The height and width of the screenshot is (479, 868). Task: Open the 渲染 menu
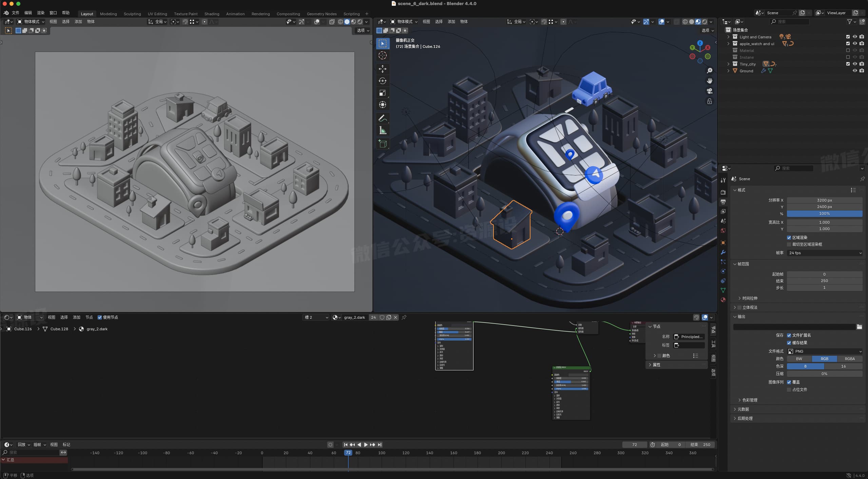click(x=41, y=13)
